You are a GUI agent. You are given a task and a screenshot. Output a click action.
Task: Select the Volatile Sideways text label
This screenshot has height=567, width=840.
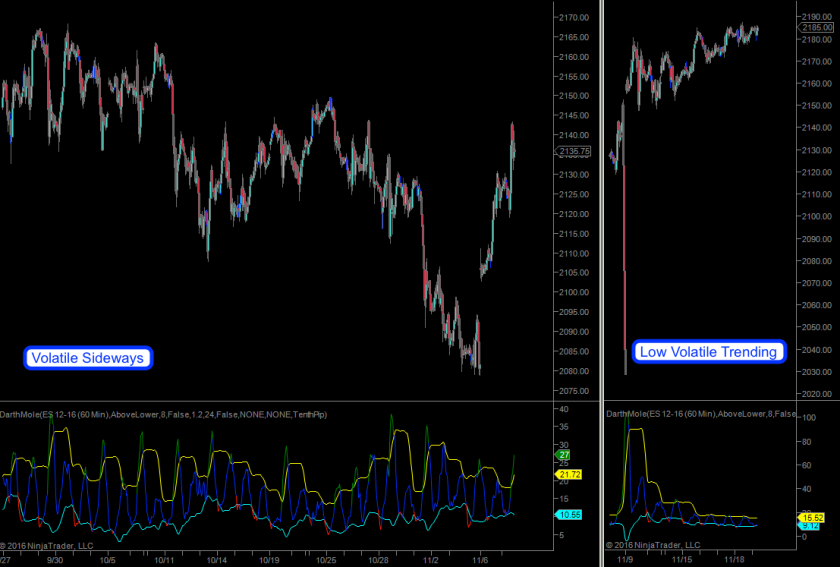(87, 358)
